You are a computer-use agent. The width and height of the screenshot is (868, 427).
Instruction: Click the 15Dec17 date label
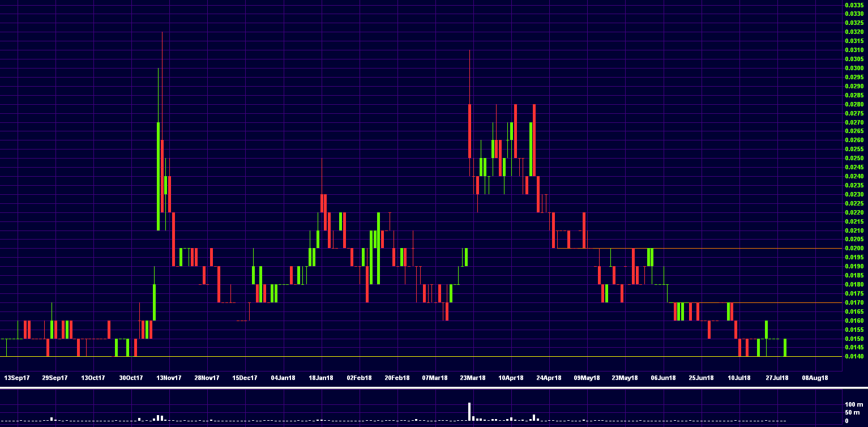point(245,378)
